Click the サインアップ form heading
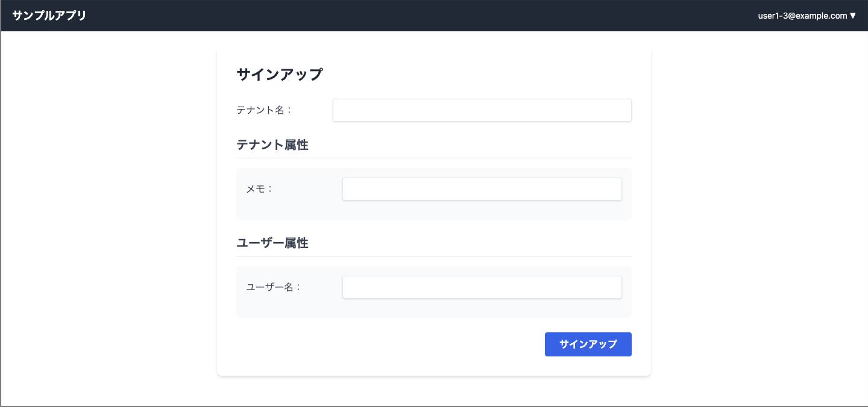The height and width of the screenshot is (407, 868). pos(280,75)
